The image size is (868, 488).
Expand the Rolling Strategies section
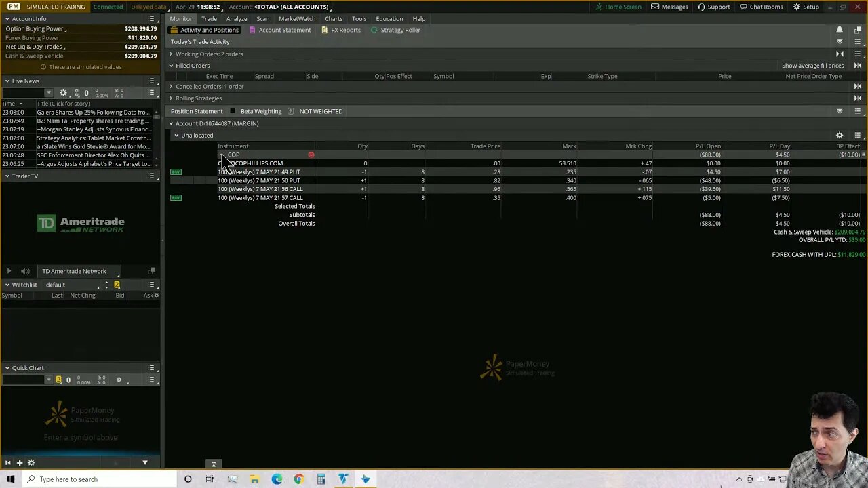coord(171,98)
